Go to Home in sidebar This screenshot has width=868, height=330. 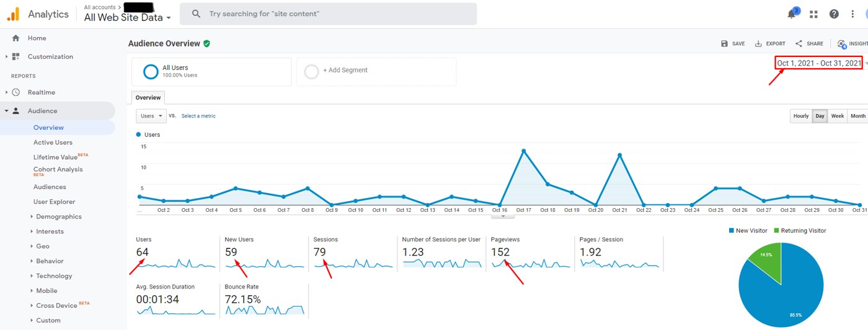[x=37, y=38]
